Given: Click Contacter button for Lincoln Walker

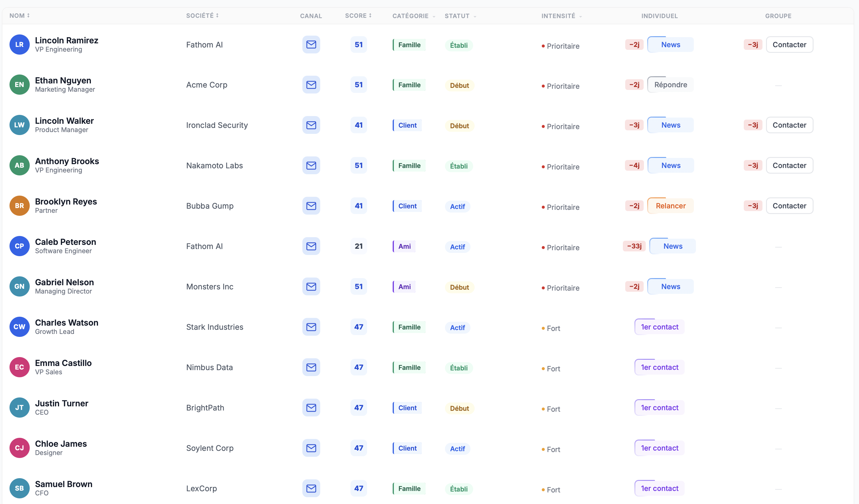Looking at the screenshot, I should pyautogui.click(x=789, y=125).
